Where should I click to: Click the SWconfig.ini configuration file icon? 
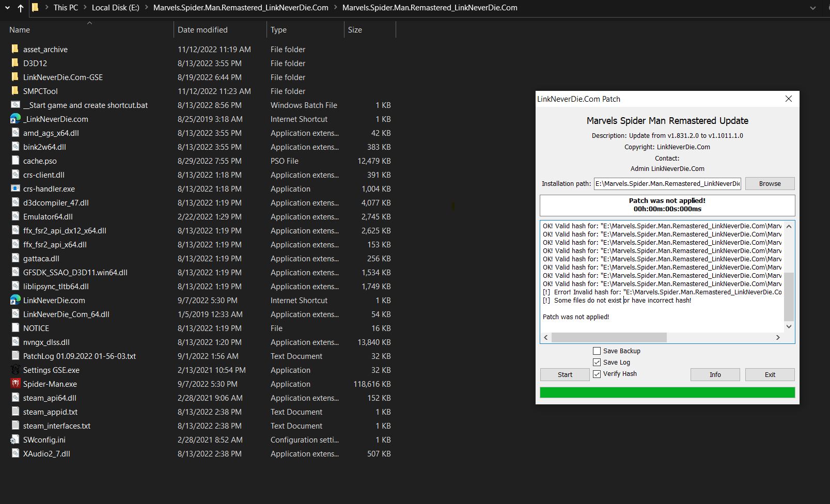[15, 439]
